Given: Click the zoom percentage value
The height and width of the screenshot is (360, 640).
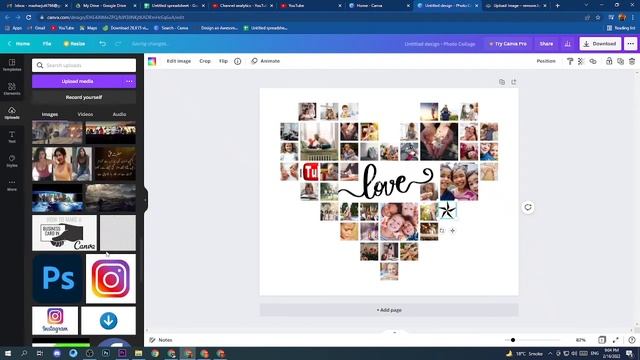Looking at the screenshot, I should pyautogui.click(x=580, y=340).
